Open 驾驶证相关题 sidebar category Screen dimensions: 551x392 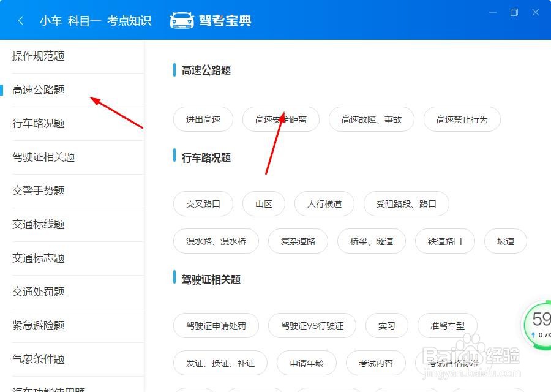tap(72, 157)
